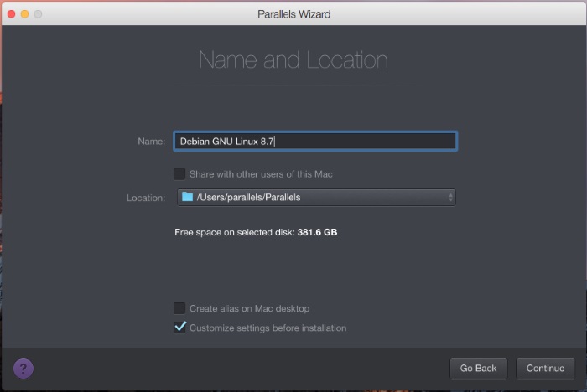Image resolution: width=587 pixels, height=392 pixels.
Task: Open the purple help question mark button
Action: pos(23,369)
